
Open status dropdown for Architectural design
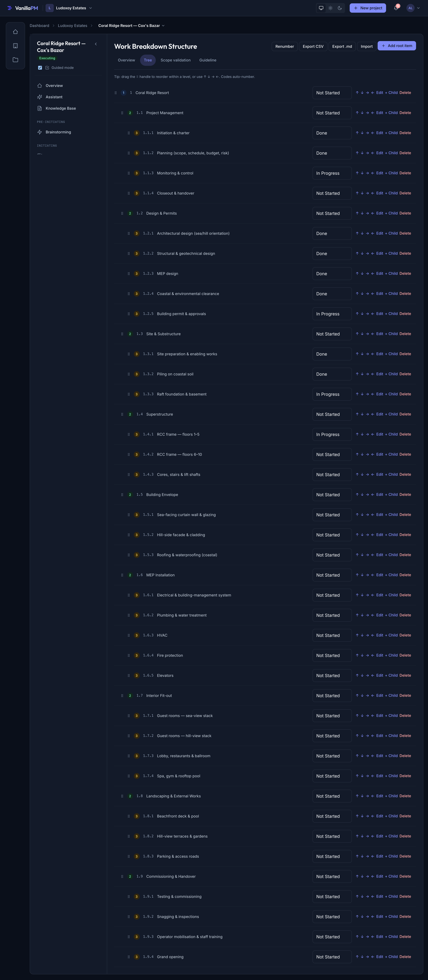pos(332,234)
